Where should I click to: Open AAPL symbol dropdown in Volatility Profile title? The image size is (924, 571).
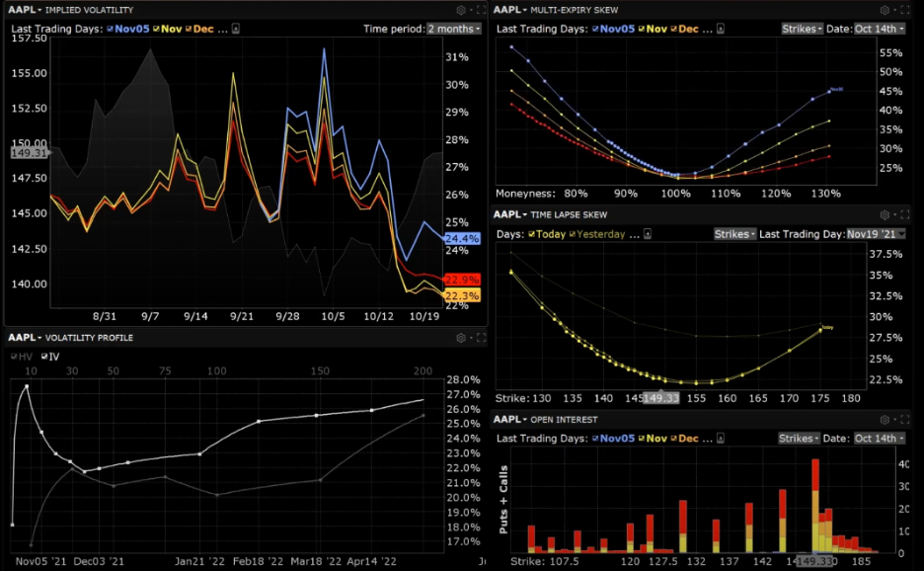(24, 338)
